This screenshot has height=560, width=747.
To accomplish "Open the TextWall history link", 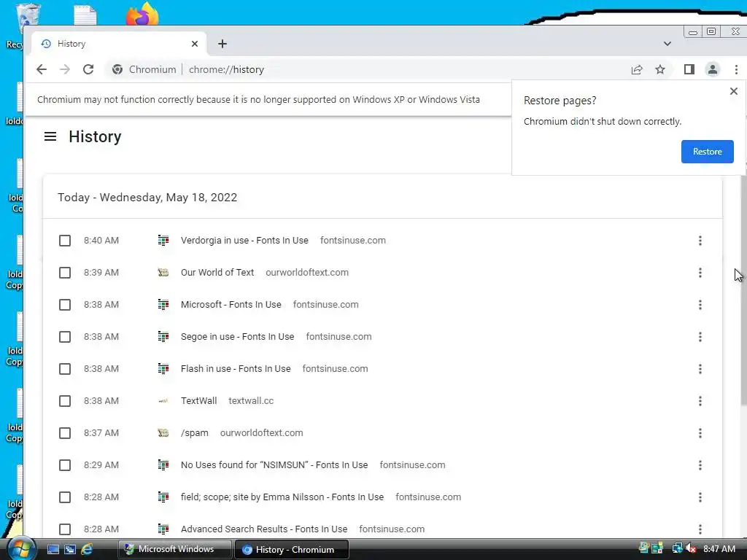I will point(198,401).
